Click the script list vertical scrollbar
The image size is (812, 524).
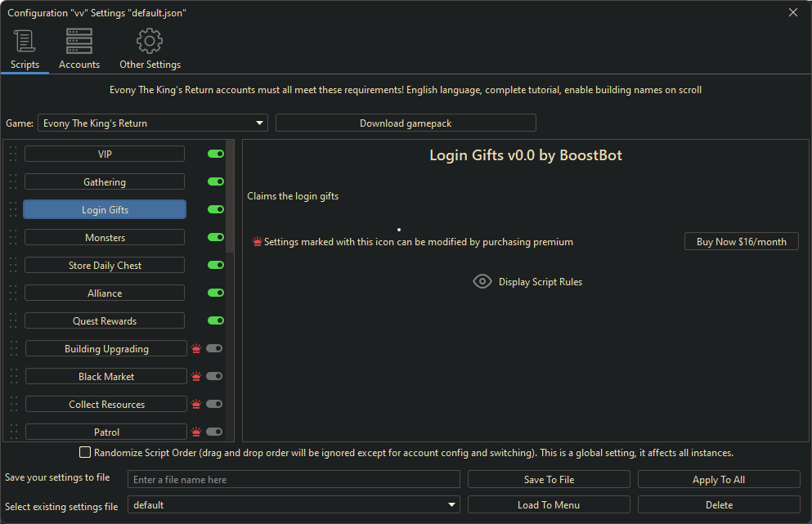[230, 196]
